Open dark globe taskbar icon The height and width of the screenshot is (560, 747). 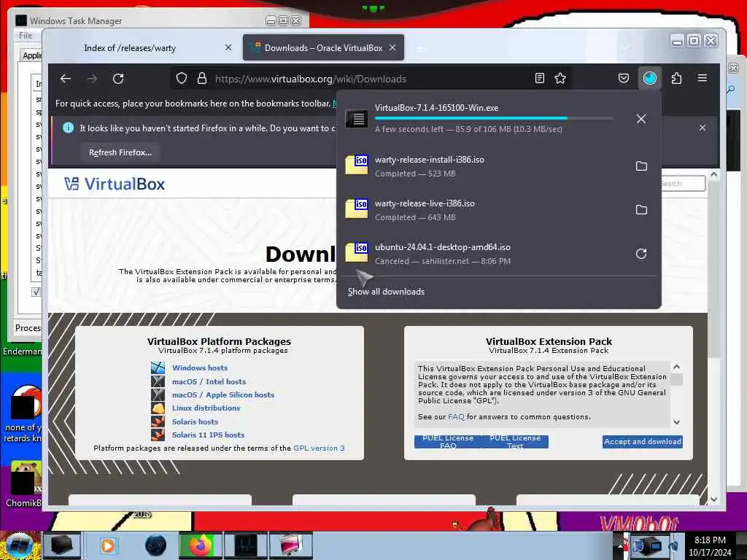coord(156,545)
